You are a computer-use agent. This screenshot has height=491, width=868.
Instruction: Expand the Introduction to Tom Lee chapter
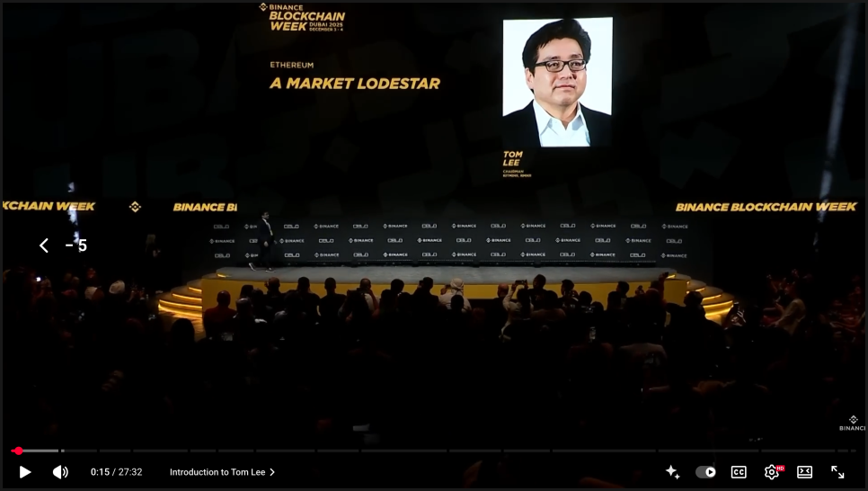coord(222,472)
